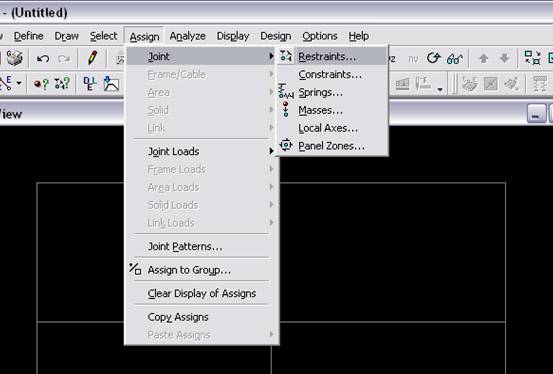Image resolution: width=553 pixels, height=374 pixels.
Task: Click the refresh rotate arrow icon
Action: click(433, 58)
